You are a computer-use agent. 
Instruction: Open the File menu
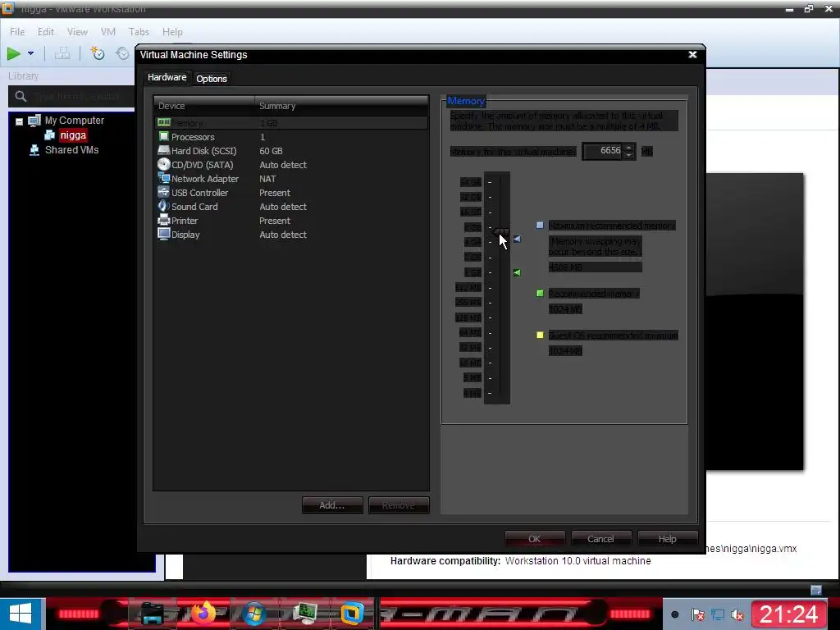point(17,32)
